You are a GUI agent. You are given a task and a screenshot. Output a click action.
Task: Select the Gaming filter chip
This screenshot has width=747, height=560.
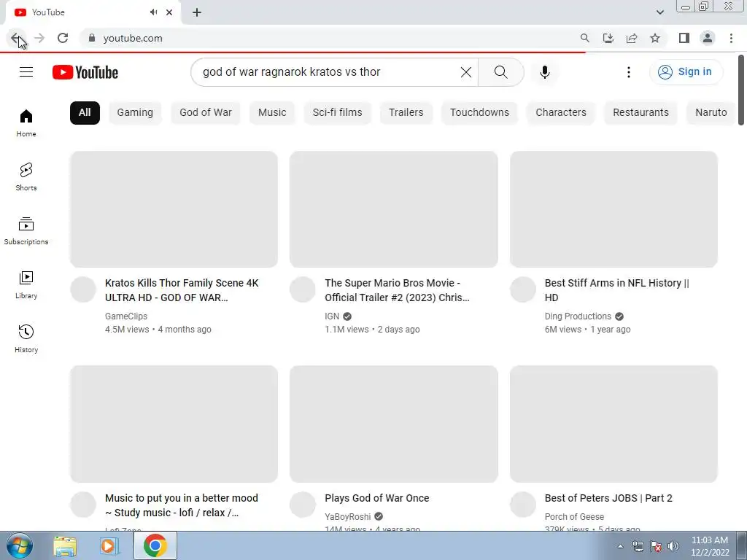[135, 113]
